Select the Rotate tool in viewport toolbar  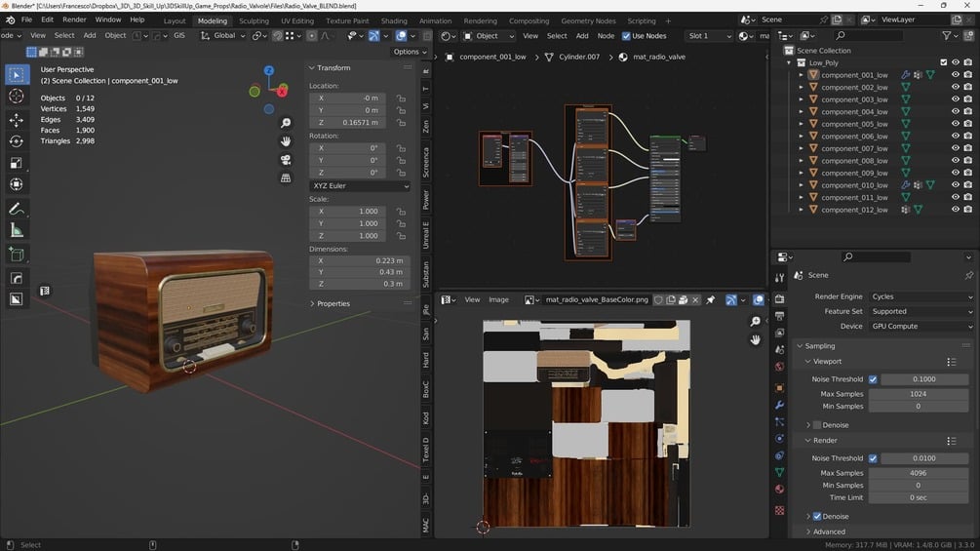coord(17,140)
